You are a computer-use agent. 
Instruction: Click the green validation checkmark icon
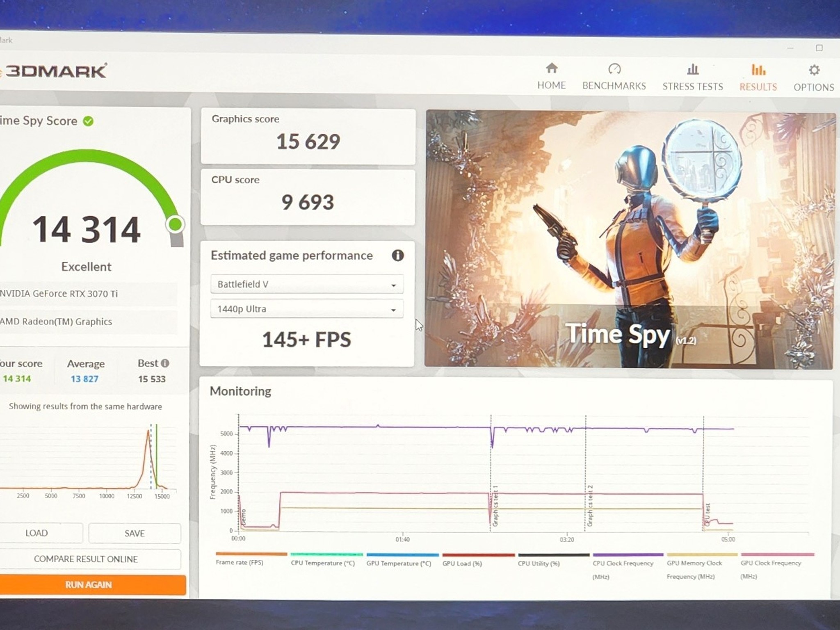pyautogui.click(x=88, y=121)
